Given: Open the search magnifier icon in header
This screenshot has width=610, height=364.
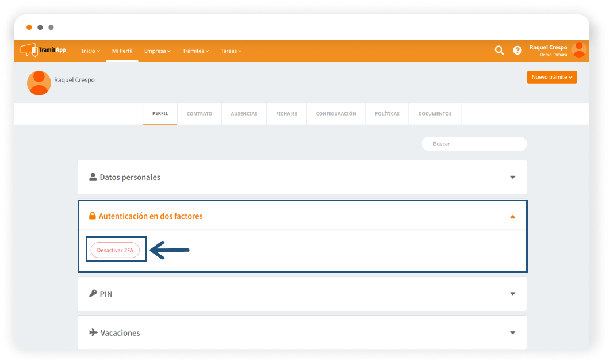Looking at the screenshot, I should click(x=499, y=51).
